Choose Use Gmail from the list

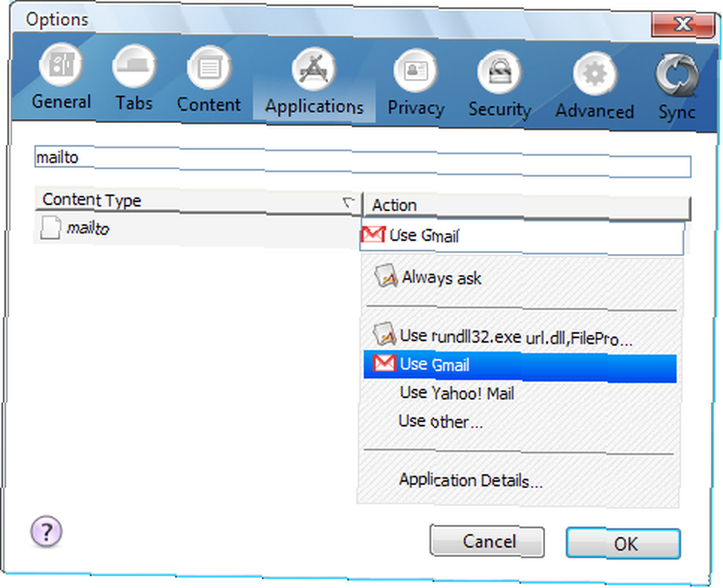coord(520,367)
